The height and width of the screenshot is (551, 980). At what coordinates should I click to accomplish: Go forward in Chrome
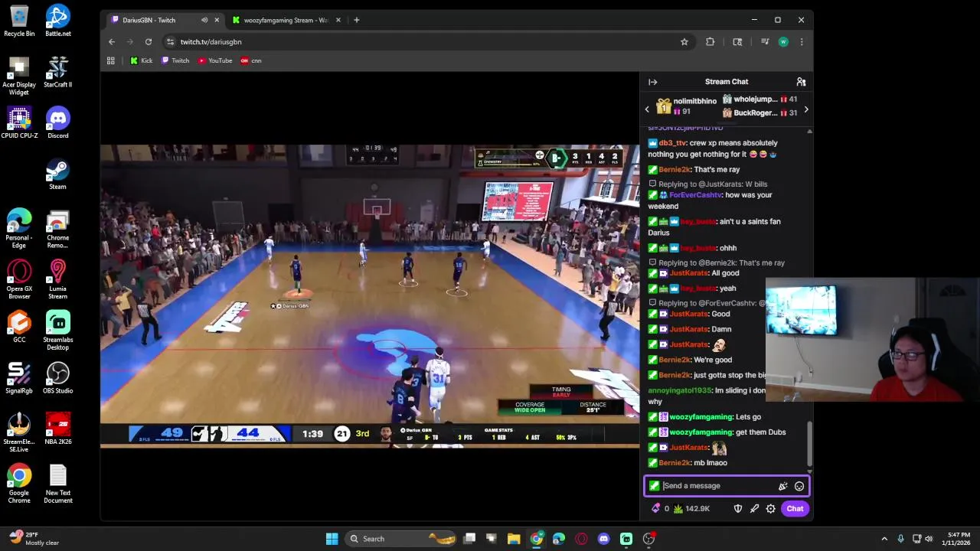pyautogui.click(x=130, y=42)
